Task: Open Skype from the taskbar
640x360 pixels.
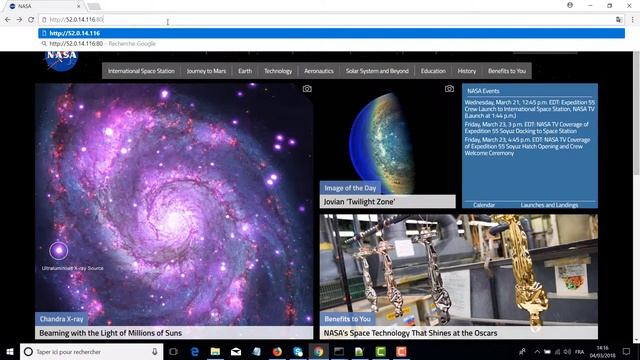Action: (x=298, y=351)
